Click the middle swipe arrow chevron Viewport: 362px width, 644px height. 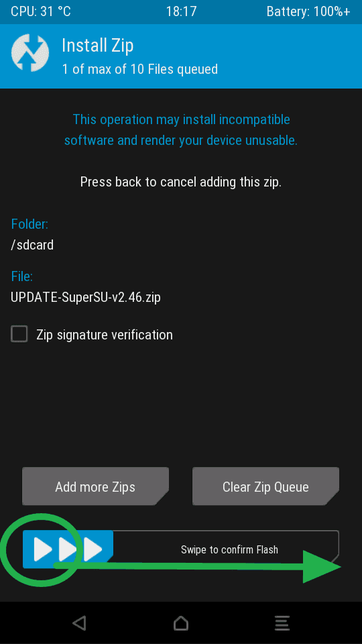pos(68,549)
